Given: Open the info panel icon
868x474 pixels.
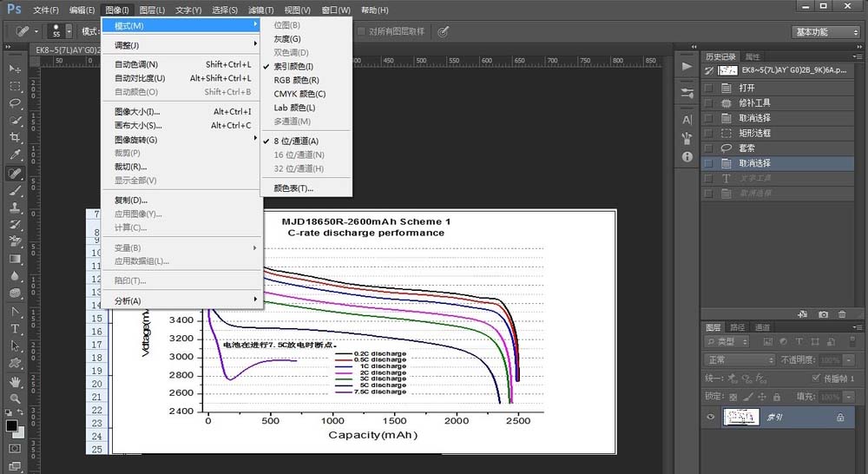Looking at the screenshot, I should click(x=687, y=156).
